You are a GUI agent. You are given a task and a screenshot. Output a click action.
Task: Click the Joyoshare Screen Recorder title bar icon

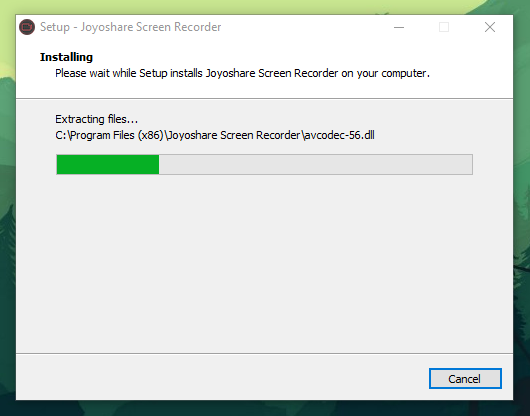click(x=27, y=27)
